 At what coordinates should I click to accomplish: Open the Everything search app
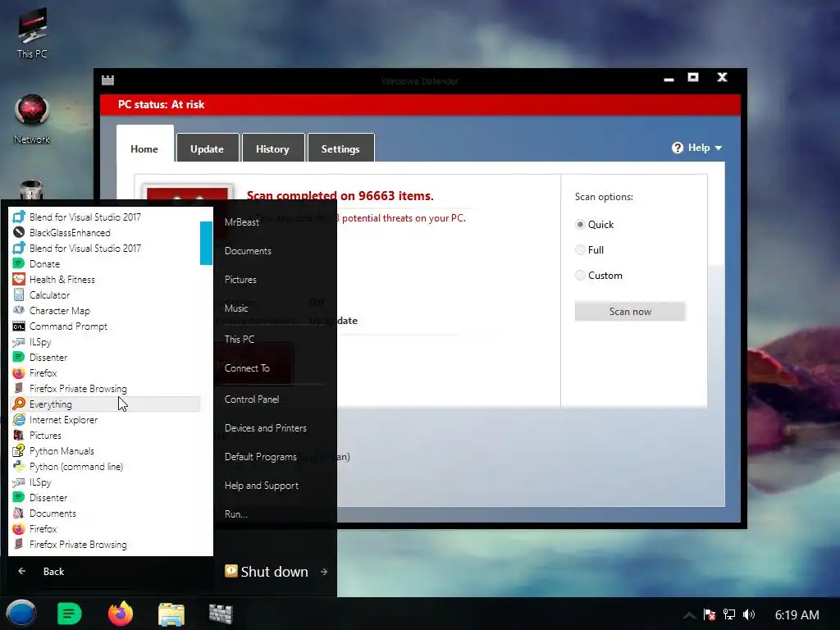(106, 404)
